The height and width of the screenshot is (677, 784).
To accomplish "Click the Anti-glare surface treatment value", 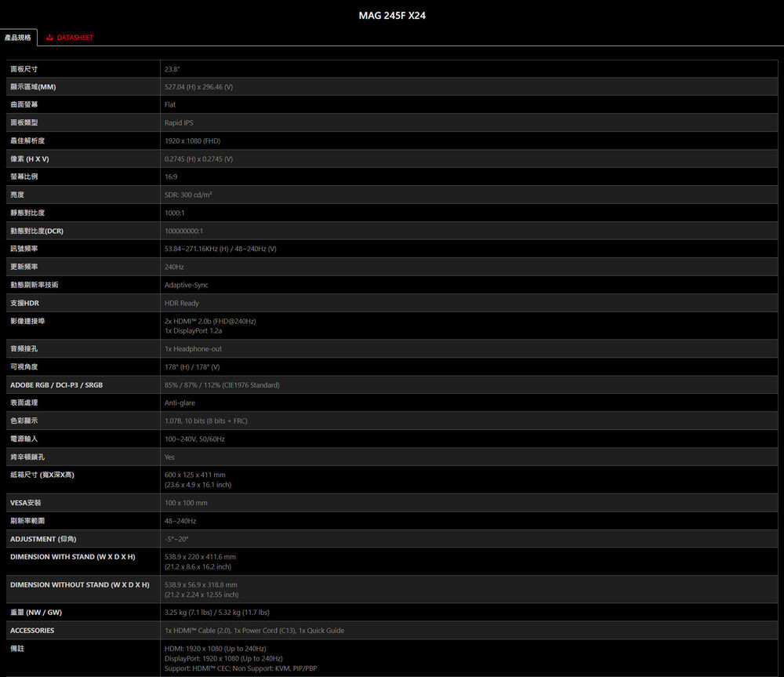I will pyautogui.click(x=180, y=402).
